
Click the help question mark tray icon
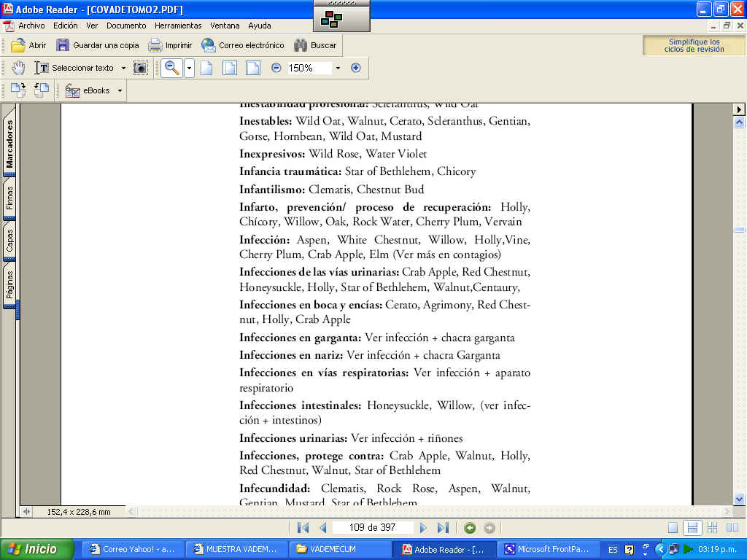coord(629,550)
